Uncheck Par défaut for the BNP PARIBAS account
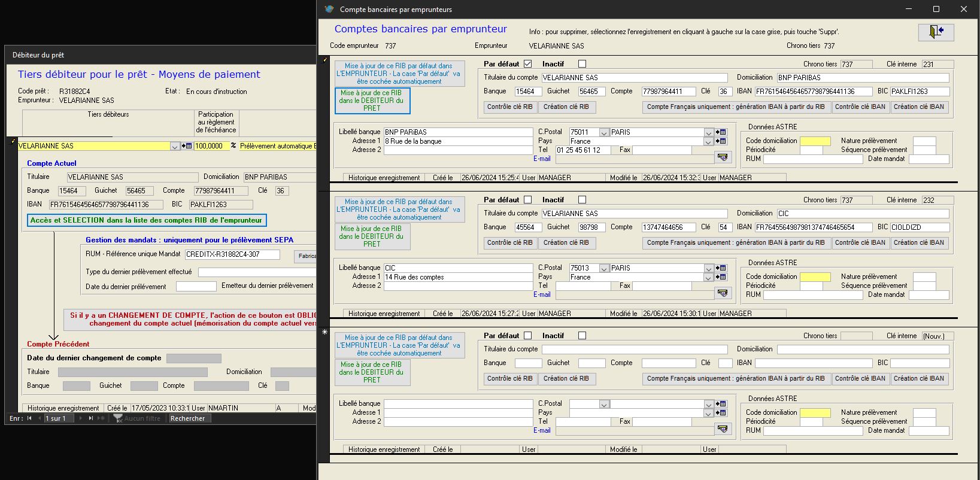 527,64
